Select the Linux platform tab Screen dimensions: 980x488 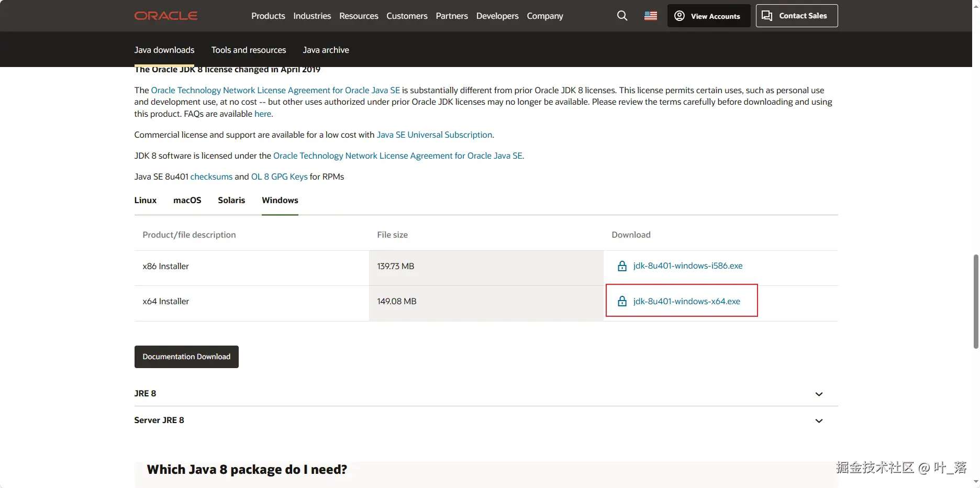(x=145, y=200)
